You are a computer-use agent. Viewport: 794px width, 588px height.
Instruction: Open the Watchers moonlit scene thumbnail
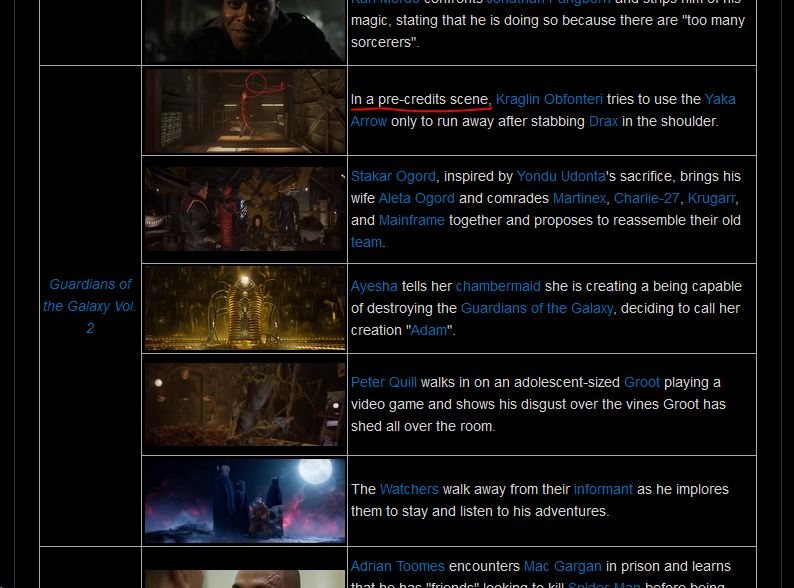point(244,500)
